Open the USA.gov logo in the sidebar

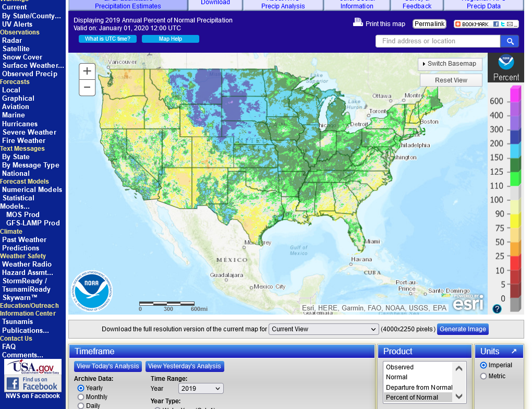point(33,367)
